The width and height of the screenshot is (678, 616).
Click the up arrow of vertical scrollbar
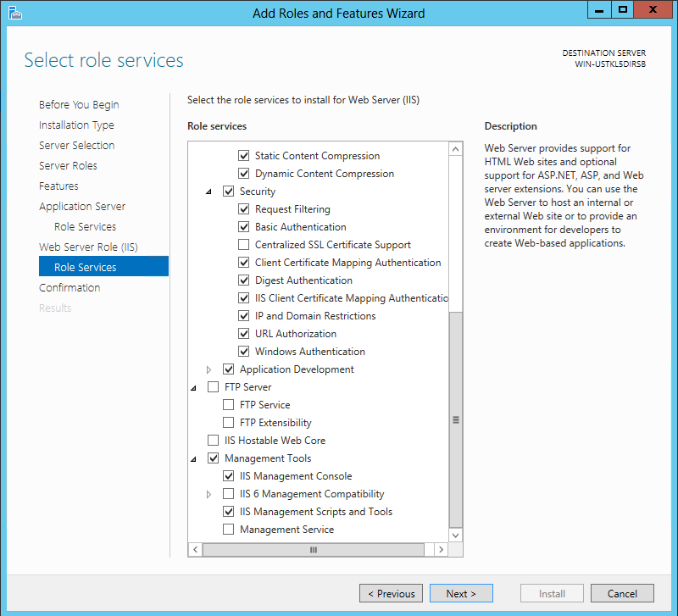[455, 149]
